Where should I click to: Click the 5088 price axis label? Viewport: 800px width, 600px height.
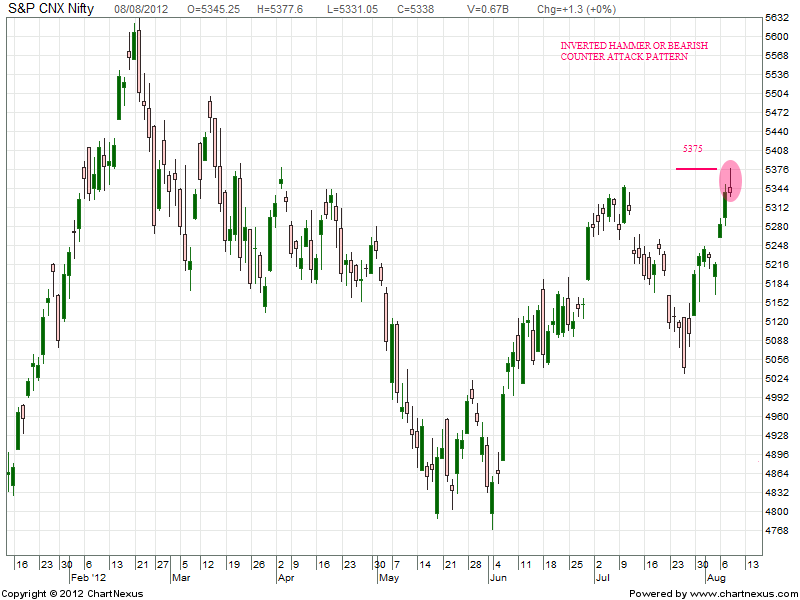777,340
